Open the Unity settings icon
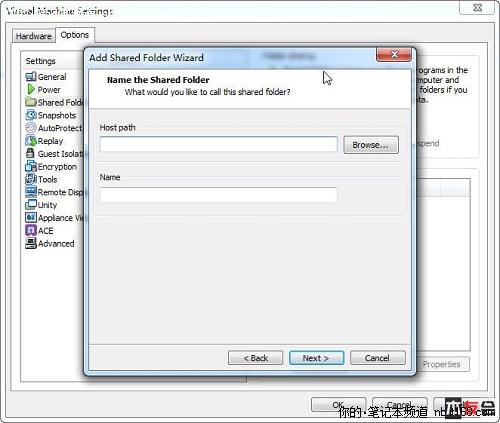 (31, 205)
